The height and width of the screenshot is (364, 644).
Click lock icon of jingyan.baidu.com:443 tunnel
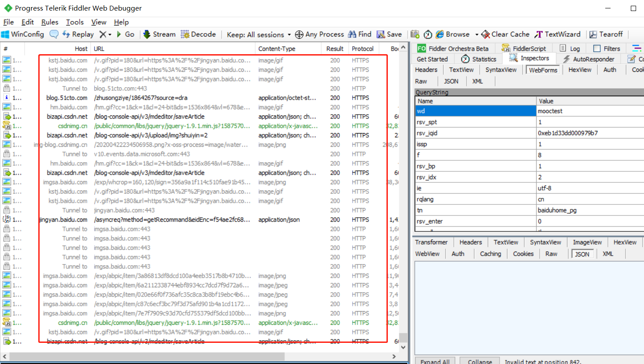[x=7, y=210]
